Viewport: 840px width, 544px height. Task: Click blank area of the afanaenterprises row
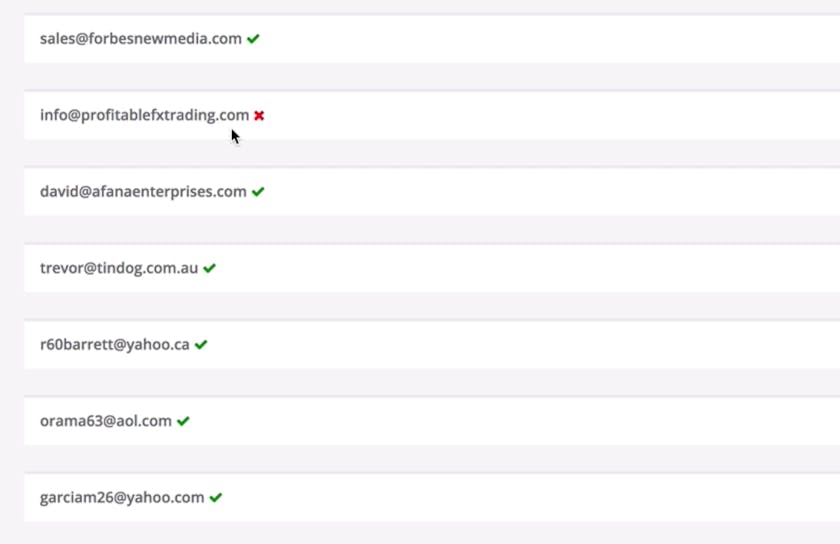[x=550, y=191]
